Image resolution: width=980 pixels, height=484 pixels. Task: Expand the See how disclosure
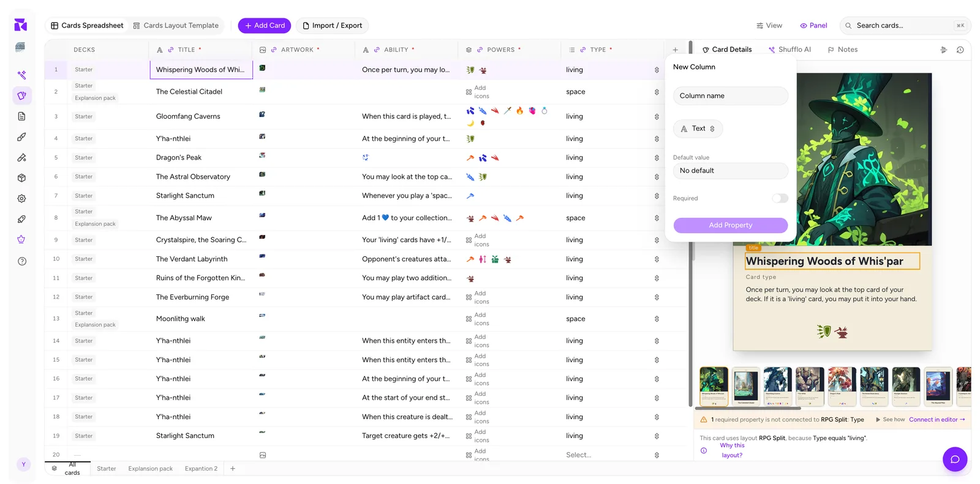[x=890, y=420]
